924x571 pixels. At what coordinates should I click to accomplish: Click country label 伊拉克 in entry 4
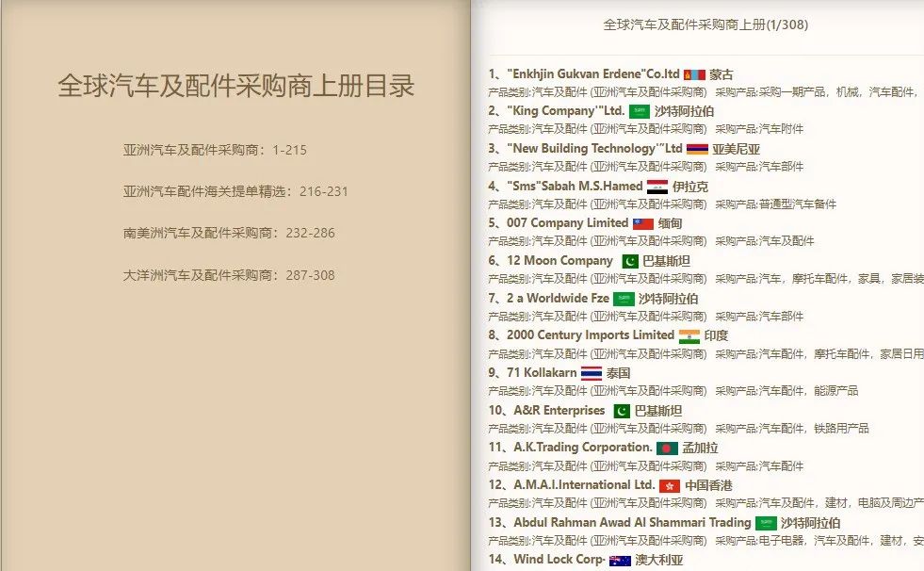[x=690, y=187]
